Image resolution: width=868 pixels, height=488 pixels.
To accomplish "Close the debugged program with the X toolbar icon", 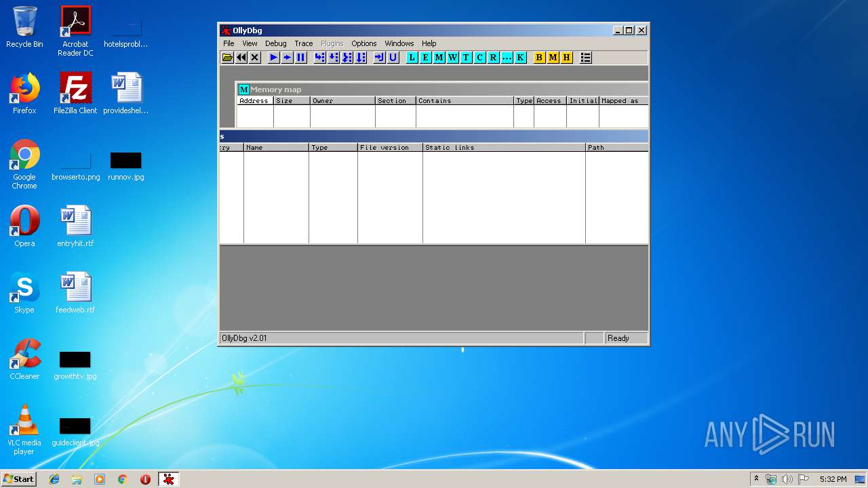I will click(x=255, y=58).
